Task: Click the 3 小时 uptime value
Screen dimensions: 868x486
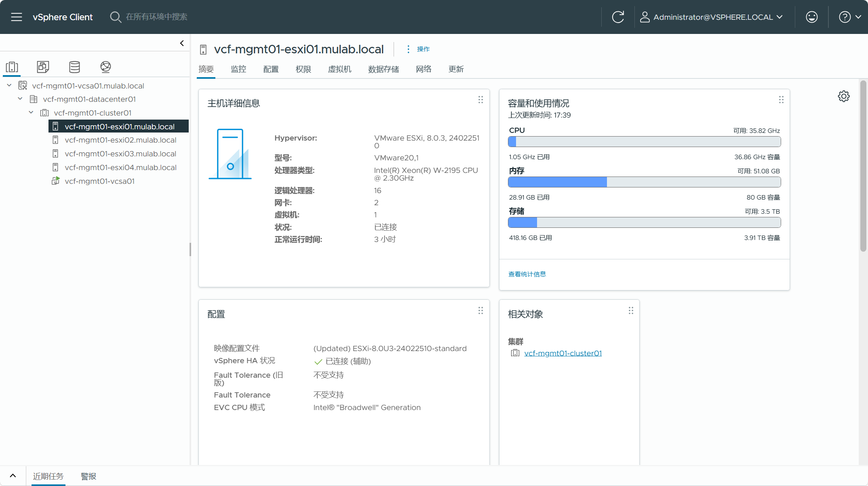Action: (385, 240)
